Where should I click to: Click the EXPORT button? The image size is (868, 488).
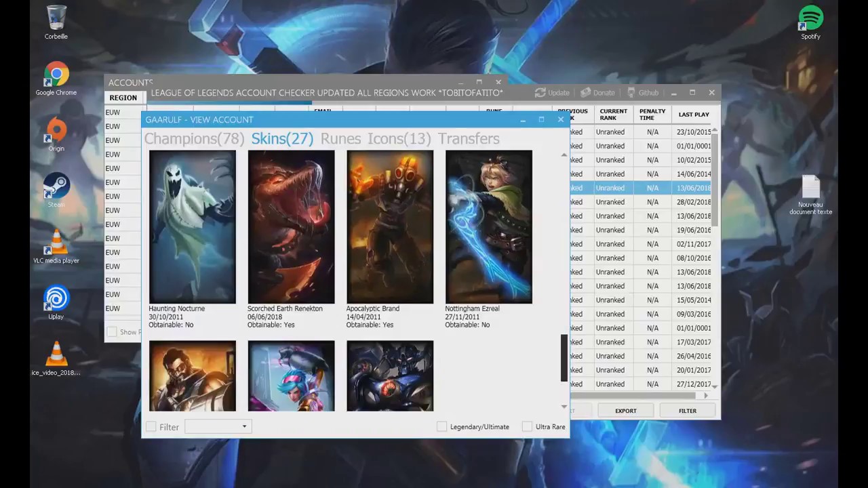click(x=625, y=411)
